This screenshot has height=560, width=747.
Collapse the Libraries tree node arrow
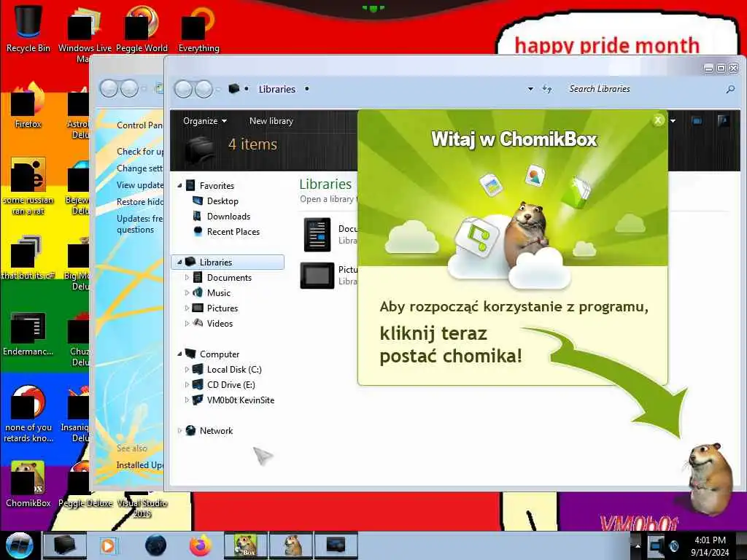pos(179,262)
